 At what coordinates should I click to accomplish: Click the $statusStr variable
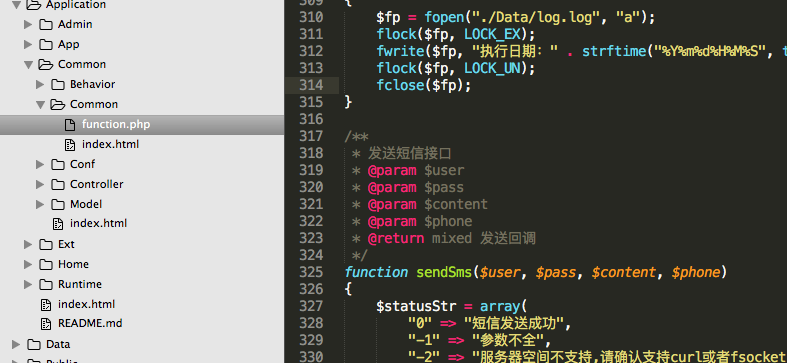[417, 306]
